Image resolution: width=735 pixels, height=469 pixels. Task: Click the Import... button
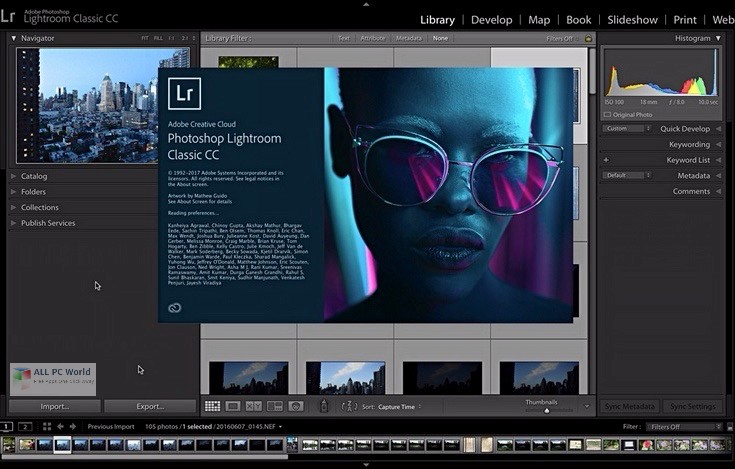[55, 406]
